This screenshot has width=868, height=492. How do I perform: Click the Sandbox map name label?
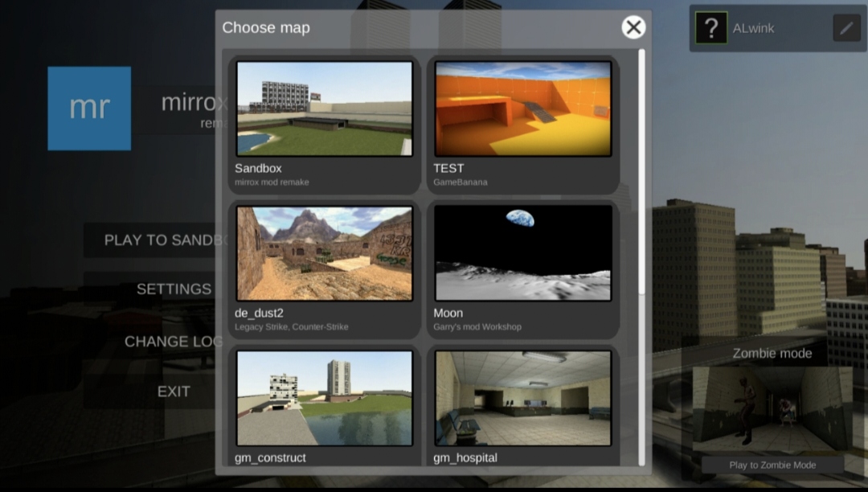pyautogui.click(x=258, y=168)
